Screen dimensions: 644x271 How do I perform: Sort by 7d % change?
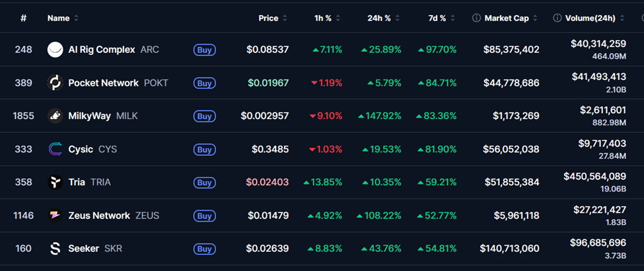[x=439, y=18]
